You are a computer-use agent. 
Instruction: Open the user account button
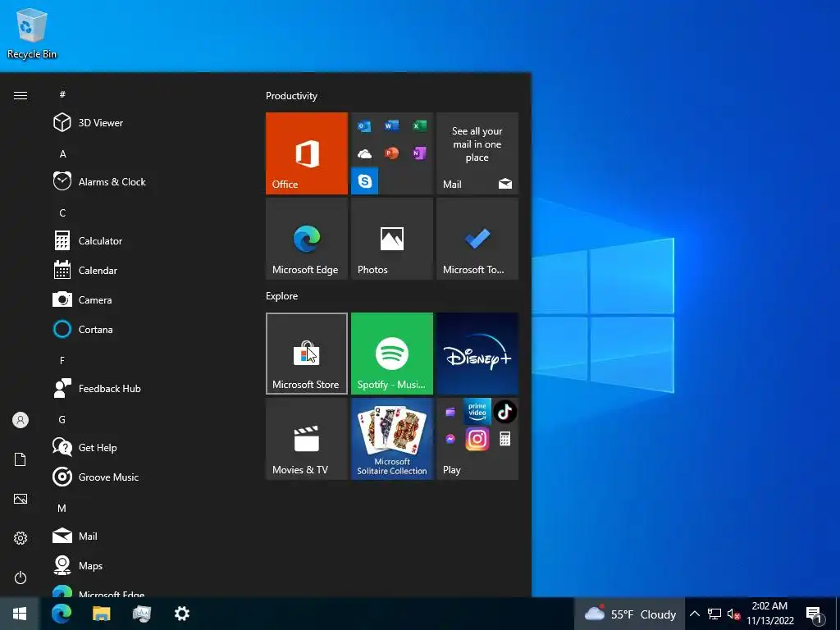(21, 420)
